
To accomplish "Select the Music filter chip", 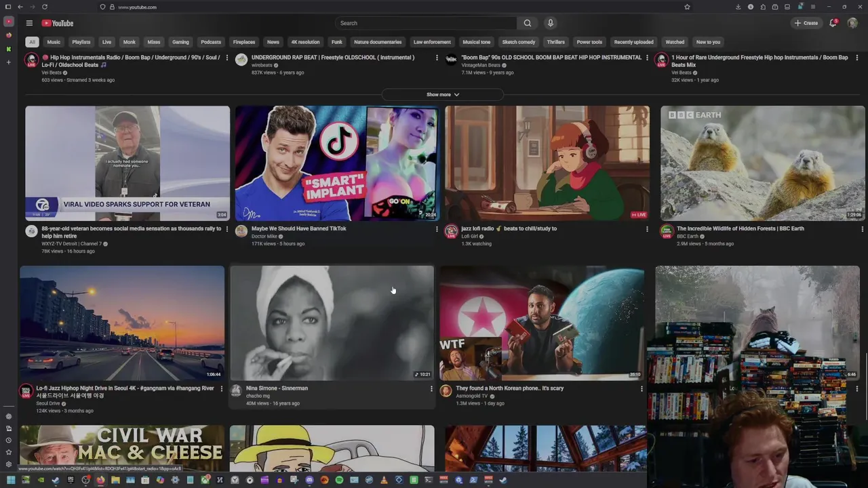I will pos(54,42).
